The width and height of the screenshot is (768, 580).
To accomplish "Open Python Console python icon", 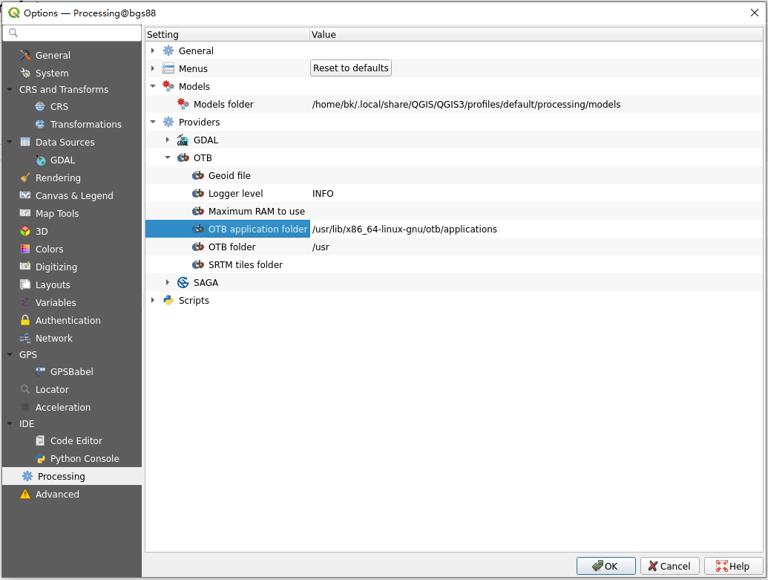I will click(x=41, y=459).
